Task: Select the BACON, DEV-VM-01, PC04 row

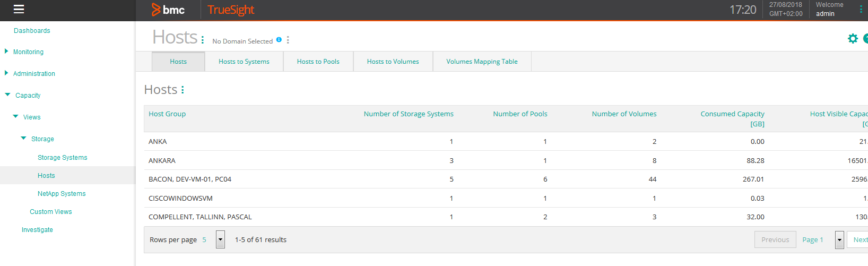Action: tap(506, 179)
